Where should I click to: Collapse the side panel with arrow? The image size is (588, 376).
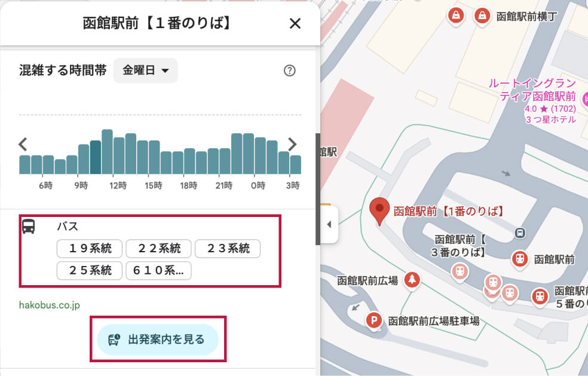(x=329, y=224)
